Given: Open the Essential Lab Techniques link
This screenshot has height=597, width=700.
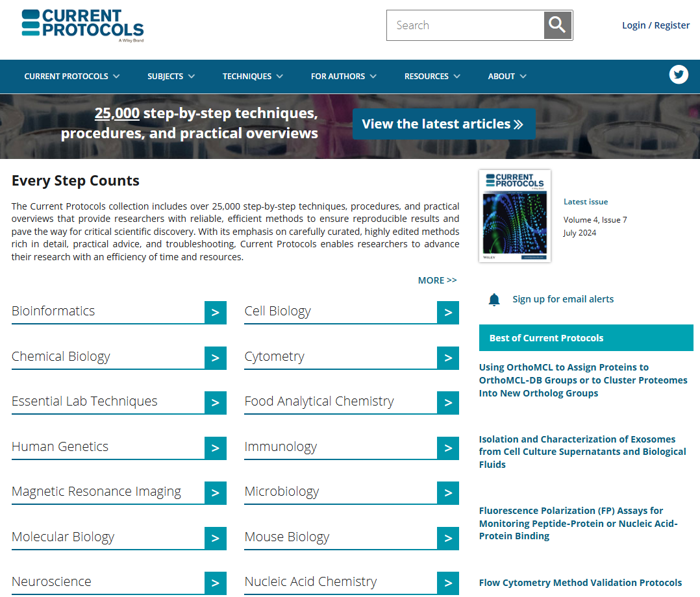Looking at the screenshot, I should point(84,402).
